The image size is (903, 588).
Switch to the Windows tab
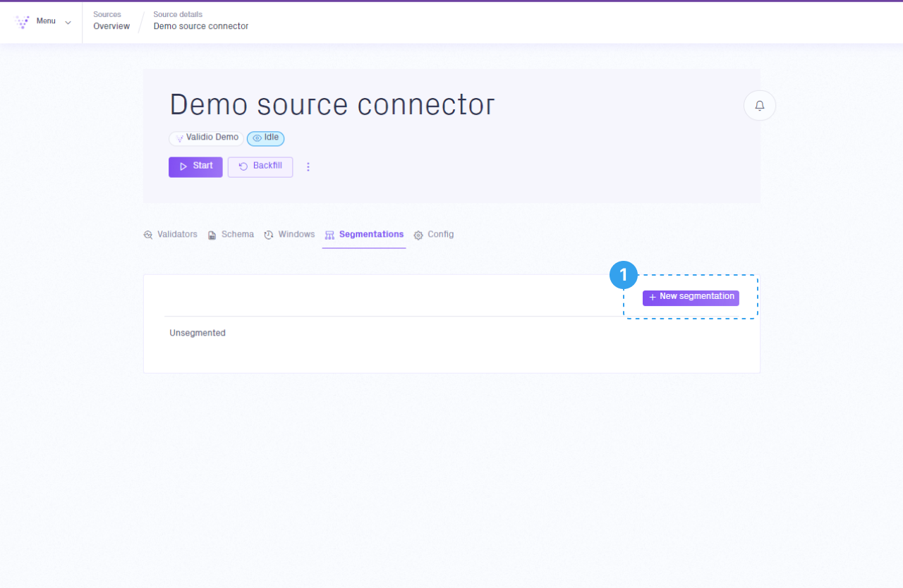pyautogui.click(x=289, y=235)
